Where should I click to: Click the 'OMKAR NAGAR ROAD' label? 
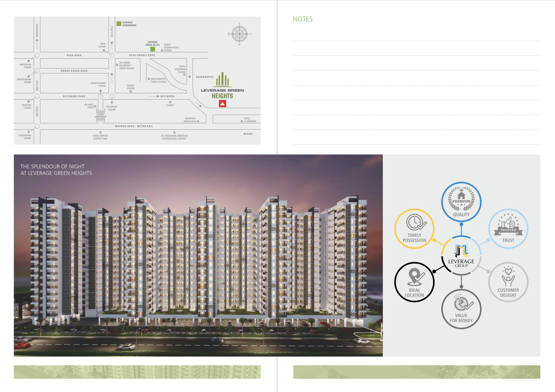pyautogui.click(x=74, y=71)
